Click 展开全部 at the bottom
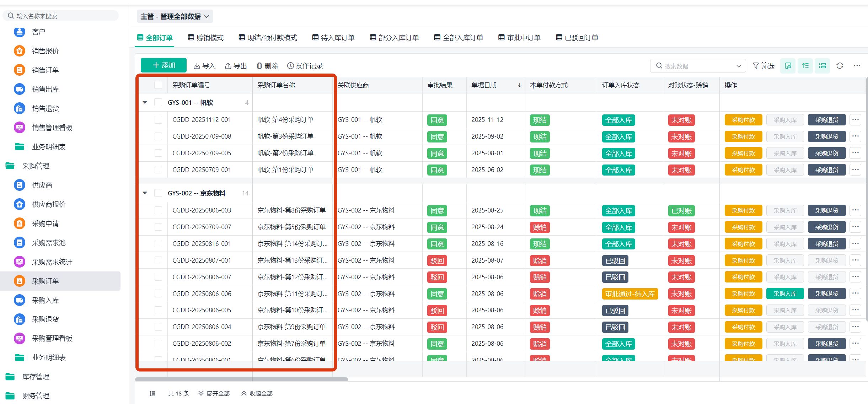868x404 pixels. point(214,393)
